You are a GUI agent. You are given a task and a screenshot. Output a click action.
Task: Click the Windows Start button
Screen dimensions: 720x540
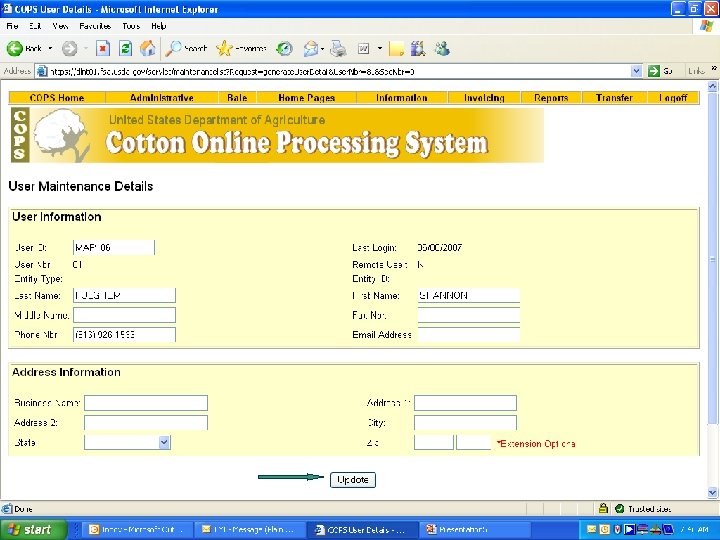33,529
